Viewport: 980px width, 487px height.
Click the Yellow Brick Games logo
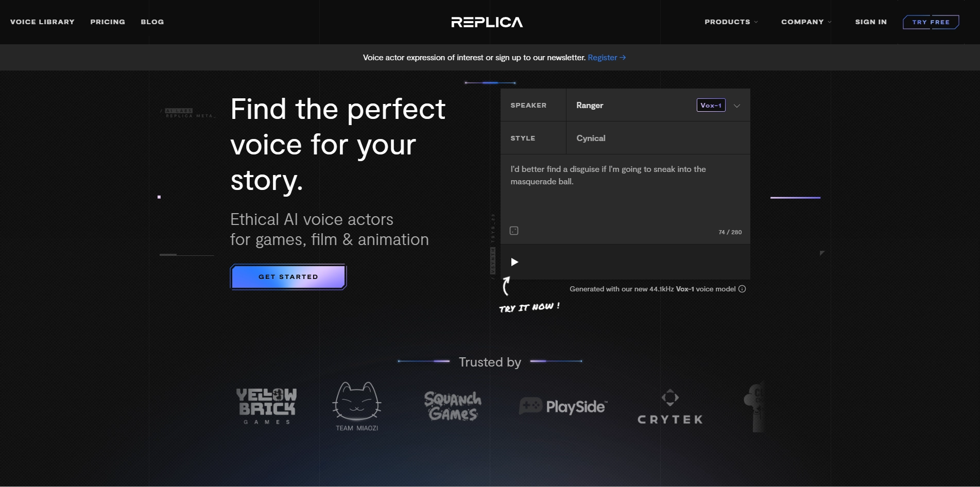click(x=266, y=406)
